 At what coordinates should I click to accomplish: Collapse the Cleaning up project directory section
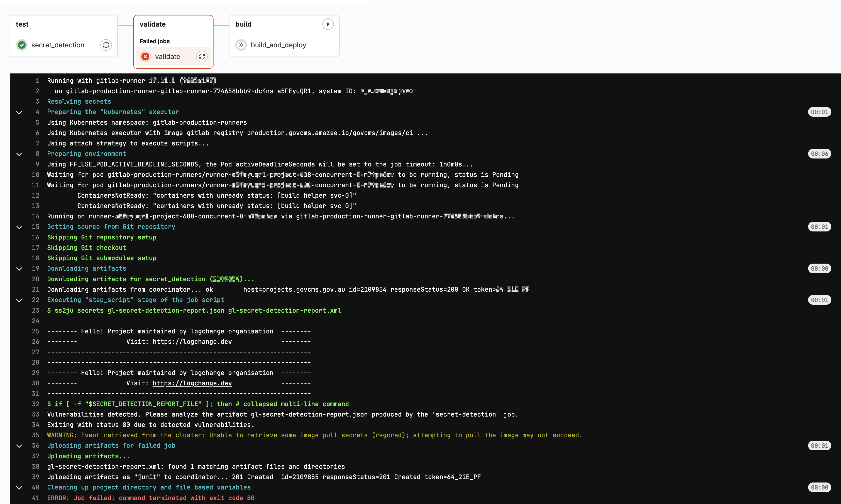pyautogui.click(x=19, y=487)
